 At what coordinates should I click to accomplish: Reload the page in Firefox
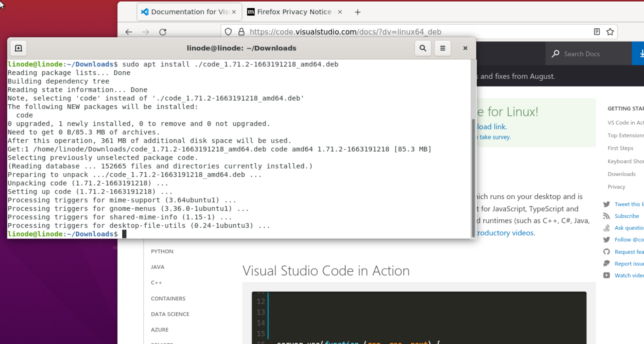(x=163, y=32)
